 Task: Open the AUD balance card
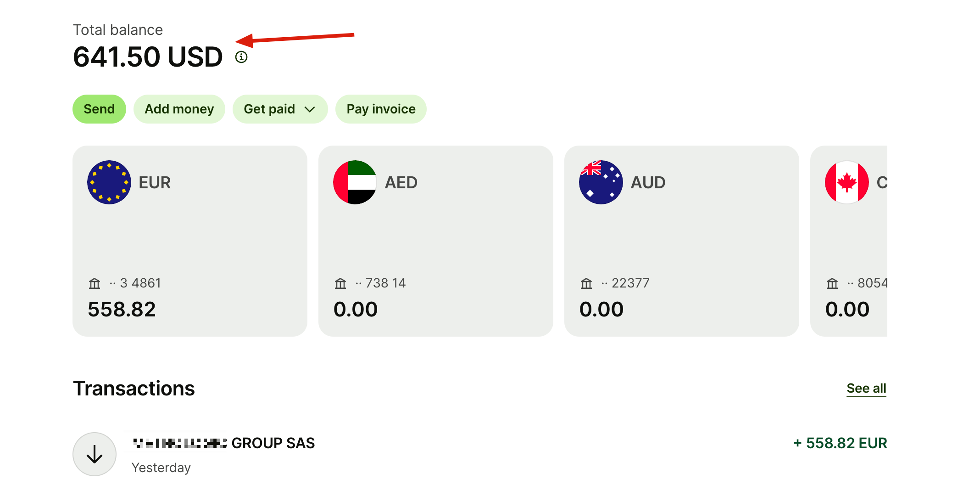point(682,241)
